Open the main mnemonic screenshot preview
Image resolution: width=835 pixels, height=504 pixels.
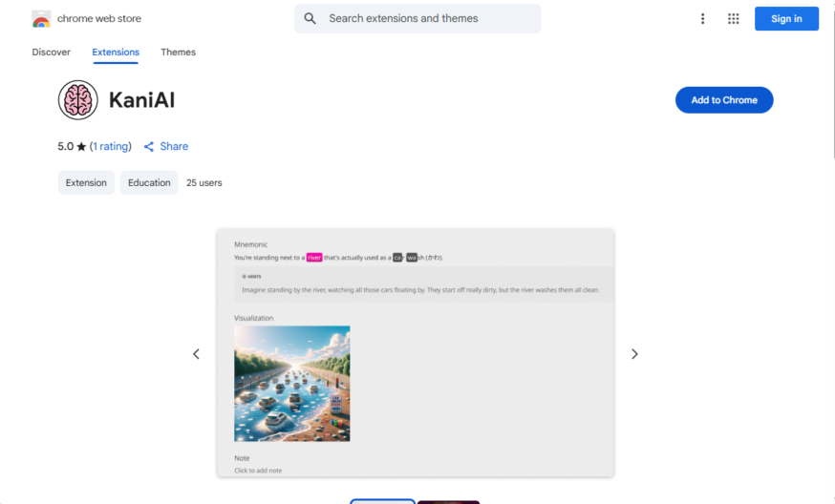pyautogui.click(x=416, y=353)
